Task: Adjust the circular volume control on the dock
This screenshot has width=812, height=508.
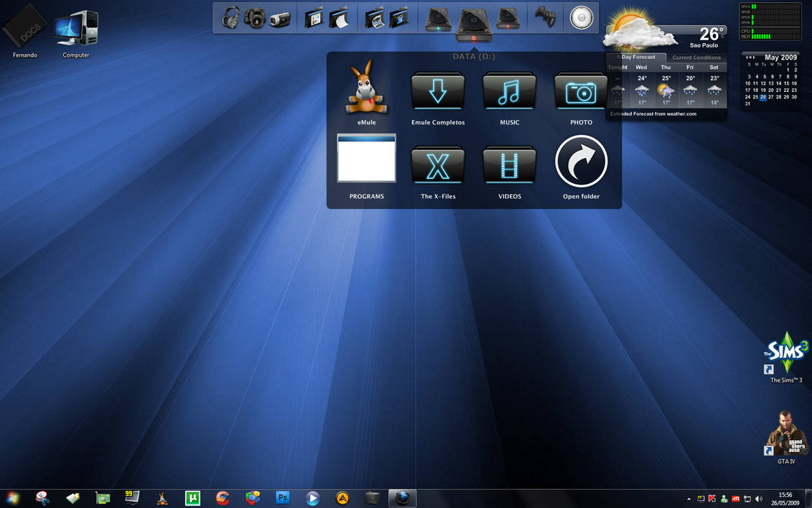Action: pos(580,17)
